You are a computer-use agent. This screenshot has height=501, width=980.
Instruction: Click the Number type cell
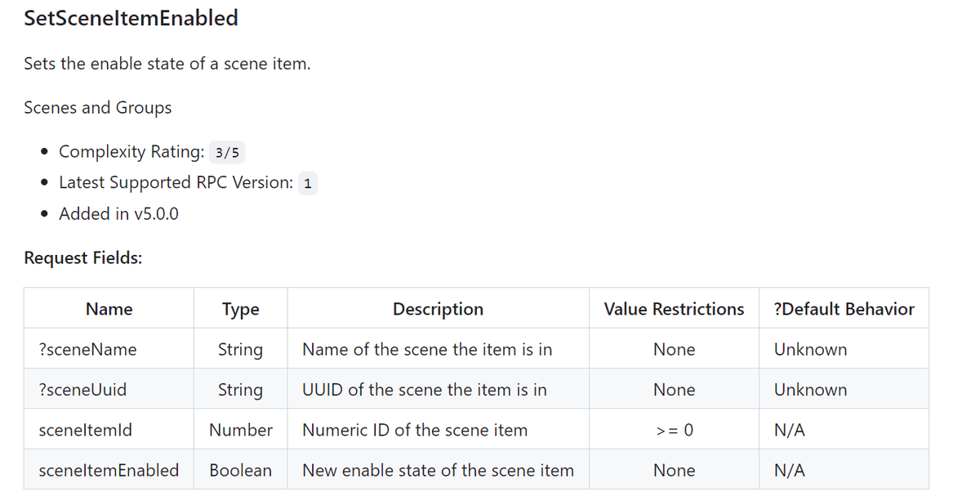click(x=240, y=430)
